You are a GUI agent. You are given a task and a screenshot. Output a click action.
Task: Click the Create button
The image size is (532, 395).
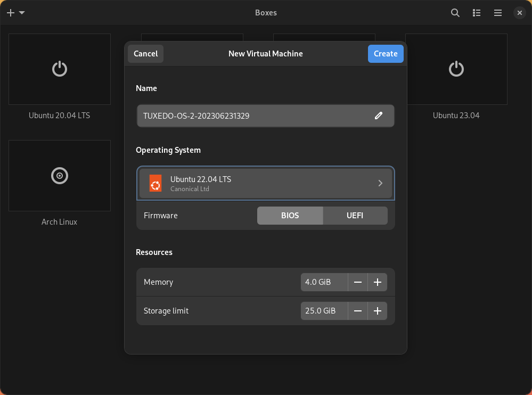(x=386, y=54)
